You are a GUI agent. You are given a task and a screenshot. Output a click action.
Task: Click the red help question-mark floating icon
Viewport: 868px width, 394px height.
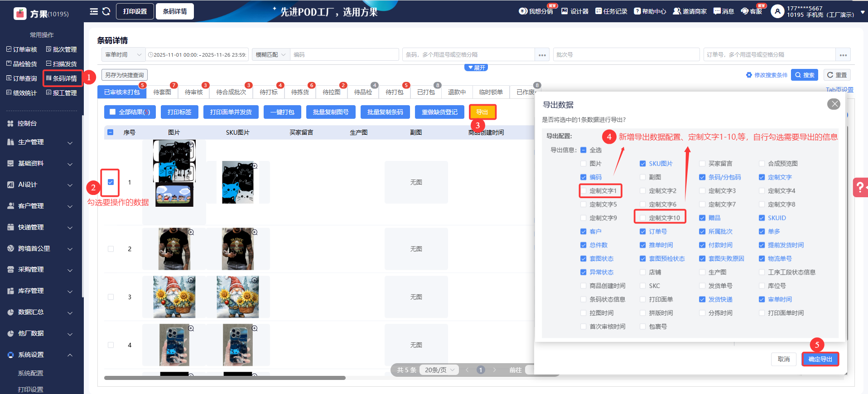coord(860,187)
